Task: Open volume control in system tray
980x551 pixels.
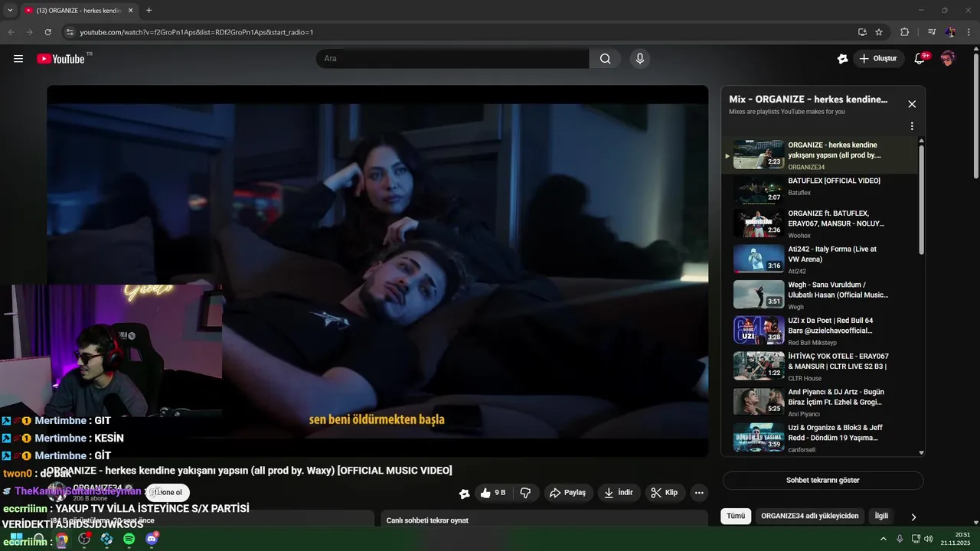Action: tap(929, 539)
